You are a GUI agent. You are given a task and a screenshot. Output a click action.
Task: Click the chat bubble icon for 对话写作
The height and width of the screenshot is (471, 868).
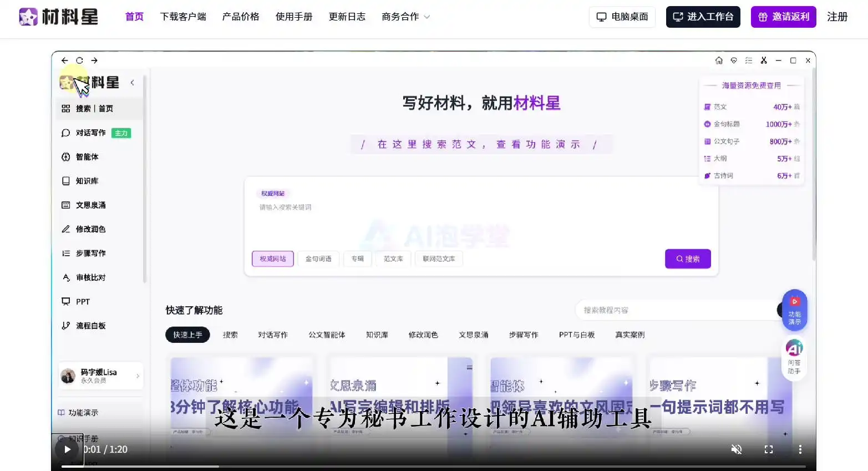[x=66, y=133]
